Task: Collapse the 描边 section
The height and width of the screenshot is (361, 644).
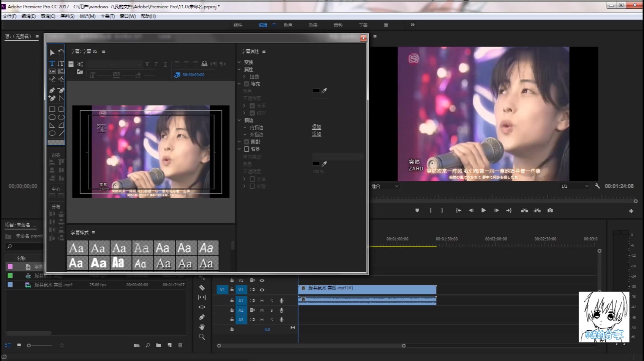Action: [x=239, y=120]
